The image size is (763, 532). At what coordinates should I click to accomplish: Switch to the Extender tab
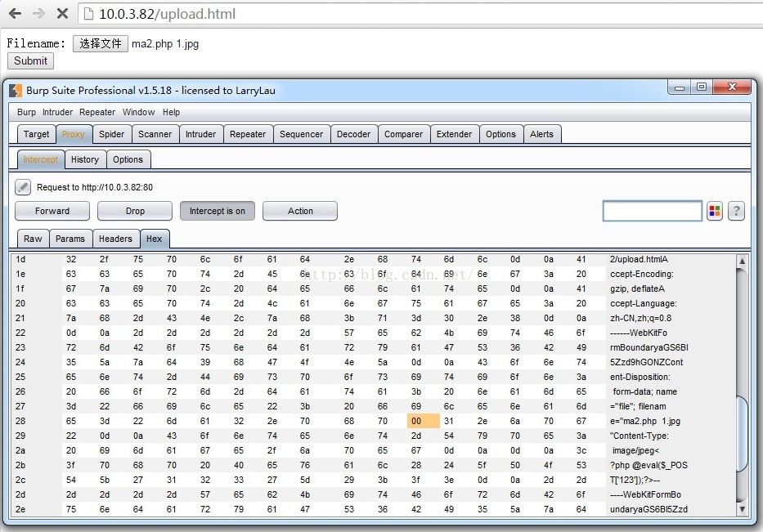coord(455,134)
